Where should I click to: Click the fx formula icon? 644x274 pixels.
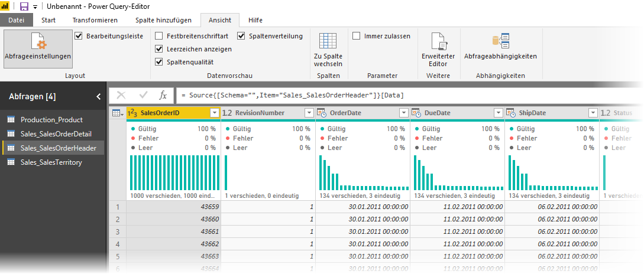point(163,95)
